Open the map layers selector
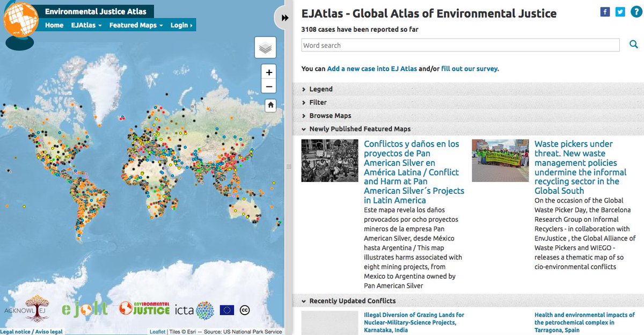 tap(265, 48)
